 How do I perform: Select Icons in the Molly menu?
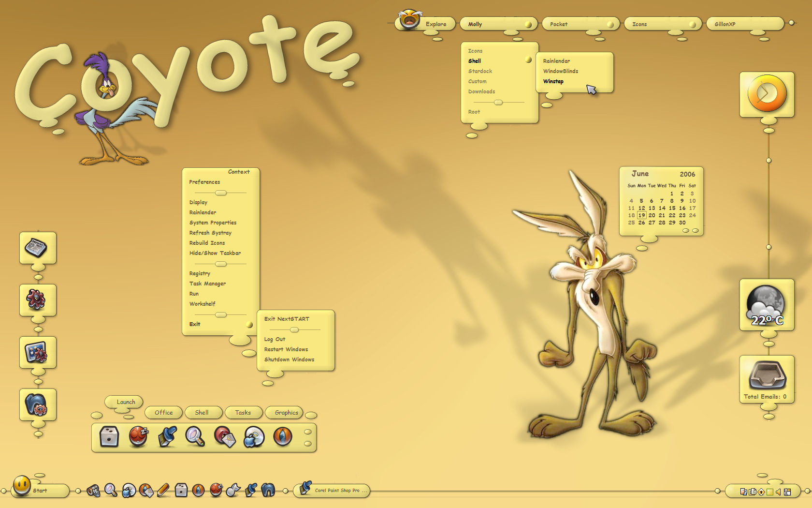475,51
